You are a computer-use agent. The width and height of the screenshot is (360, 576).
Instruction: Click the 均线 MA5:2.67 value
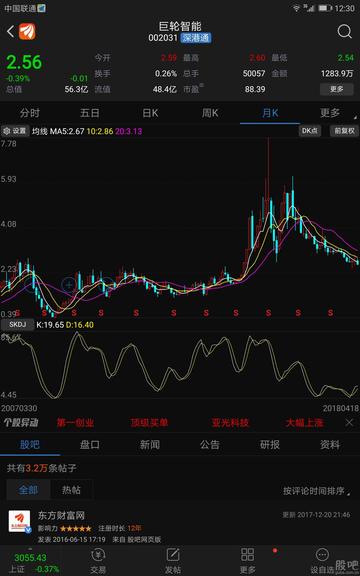58,131
